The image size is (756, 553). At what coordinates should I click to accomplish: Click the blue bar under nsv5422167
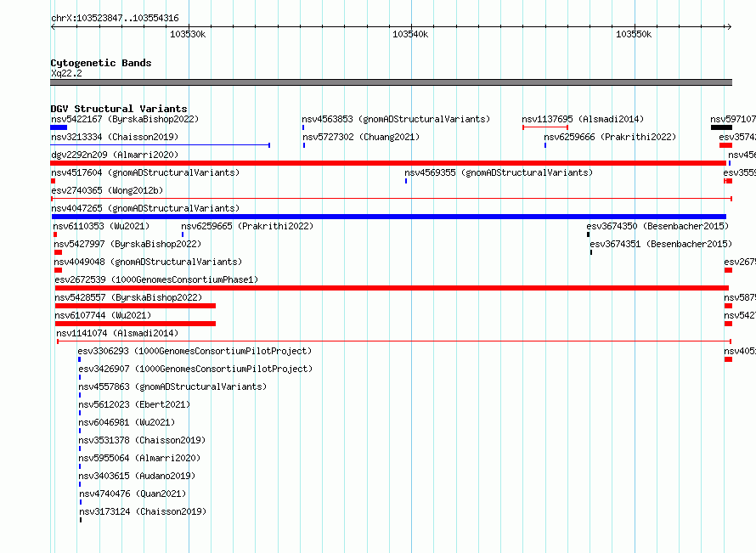pyautogui.click(x=59, y=127)
